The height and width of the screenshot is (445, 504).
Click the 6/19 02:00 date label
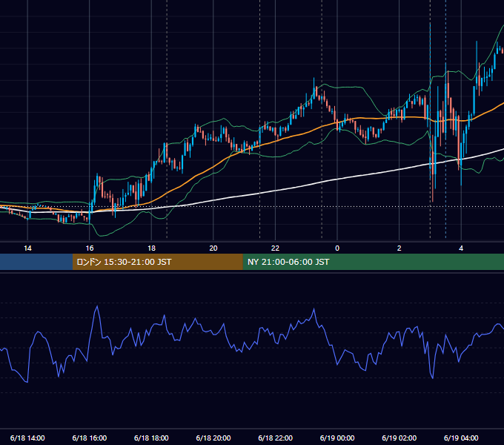pyautogui.click(x=399, y=438)
